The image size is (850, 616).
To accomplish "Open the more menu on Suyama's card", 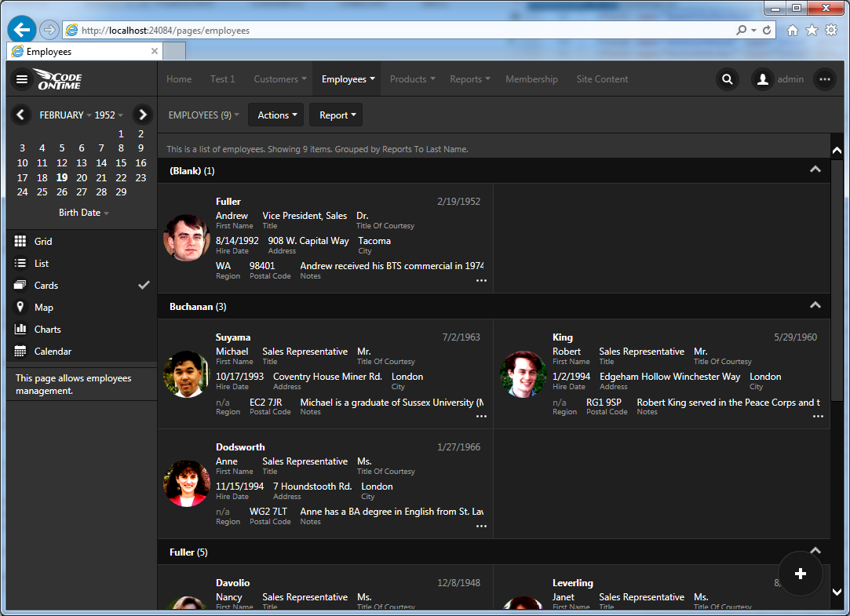I will [x=481, y=417].
